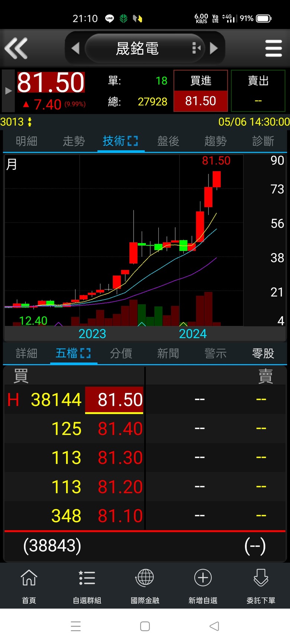Tap the latest red candlestick near 81.50
Image resolution: width=290 pixels, height=644 pixels.
pos(217,179)
